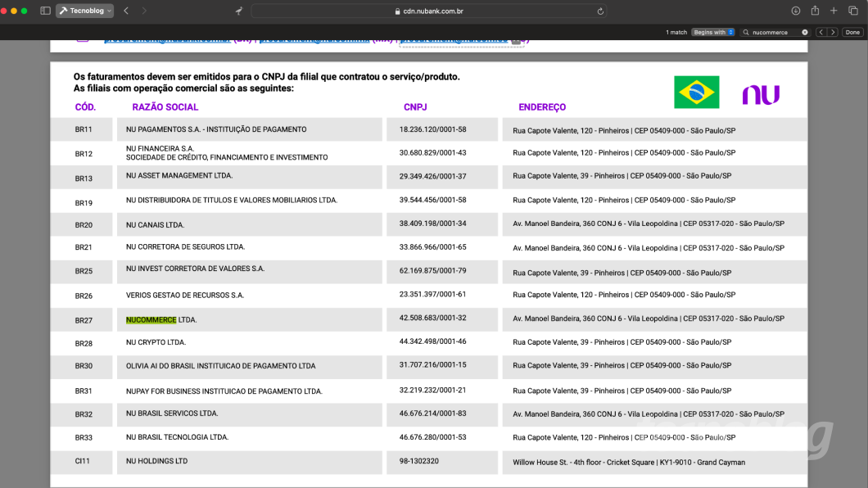
Task: Open the downloads icon in the toolbar
Action: click(795, 11)
